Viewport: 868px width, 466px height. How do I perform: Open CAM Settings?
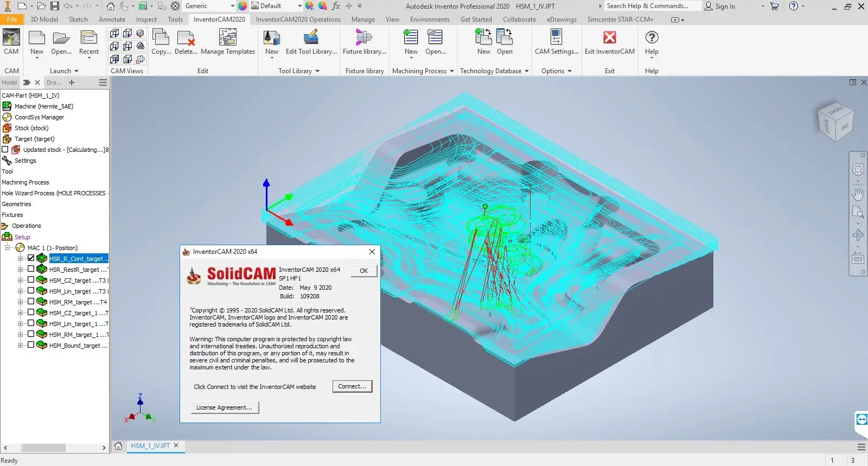[557, 42]
